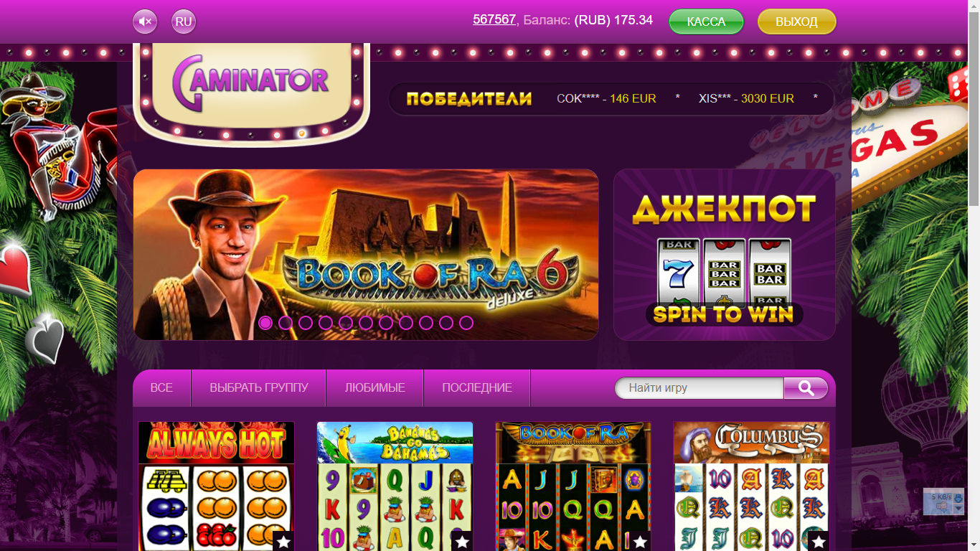Click the star on Columbus thumbnail
Image resolution: width=980 pixels, height=551 pixels.
pyautogui.click(x=819, y=542)
